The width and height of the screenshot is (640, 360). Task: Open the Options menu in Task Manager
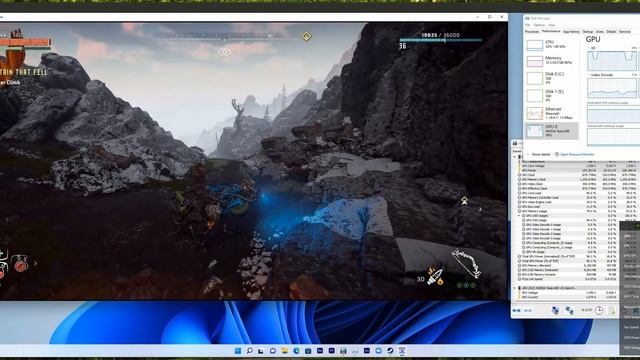pyautogui.click(x=539, y=25)
